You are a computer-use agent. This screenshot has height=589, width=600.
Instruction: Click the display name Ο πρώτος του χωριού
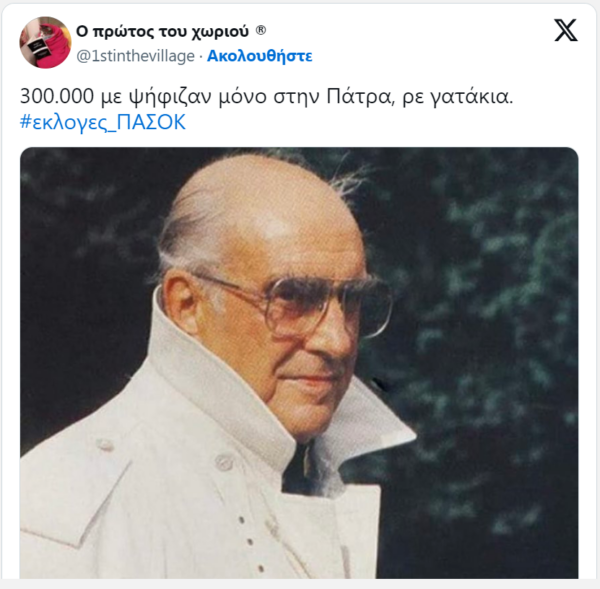(x=162, y=31)
